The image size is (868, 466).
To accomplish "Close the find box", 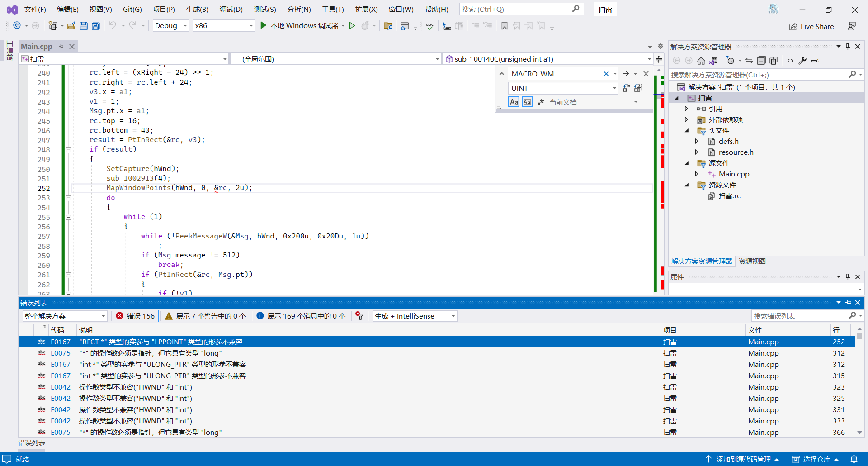I will pos(646,74).
